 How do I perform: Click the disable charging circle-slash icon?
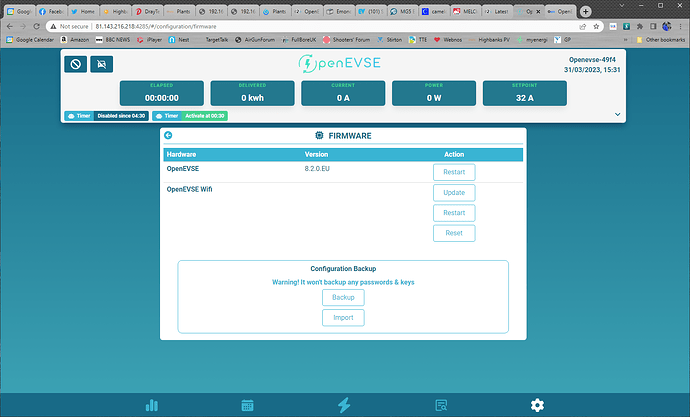pos(76,64)
